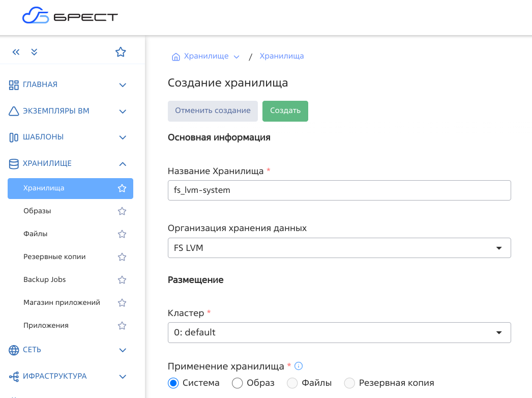532x398 pixels.
Task: Select the Файлы storage usage option
Action: point(292,382)
